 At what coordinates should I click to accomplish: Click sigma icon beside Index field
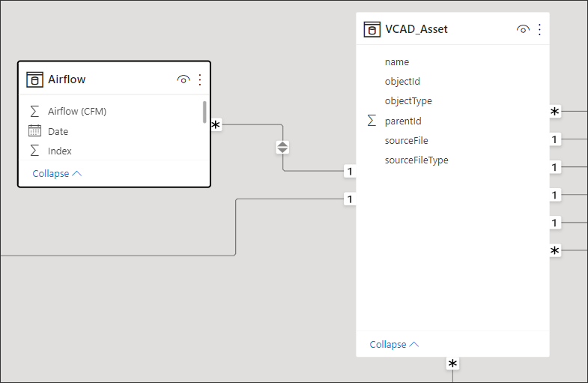pyautogui.click(x=34, y=151)
